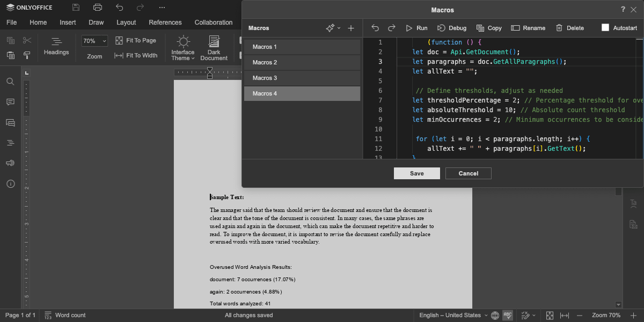Open the File menu
Screen dimensions: 644x322
(x=12, y=23)
